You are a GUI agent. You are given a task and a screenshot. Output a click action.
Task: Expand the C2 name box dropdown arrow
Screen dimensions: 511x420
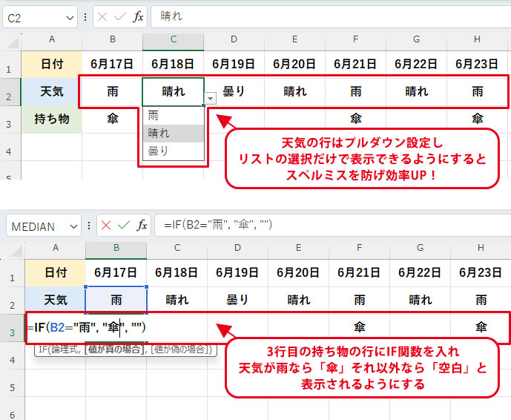[x=69, y=16]
